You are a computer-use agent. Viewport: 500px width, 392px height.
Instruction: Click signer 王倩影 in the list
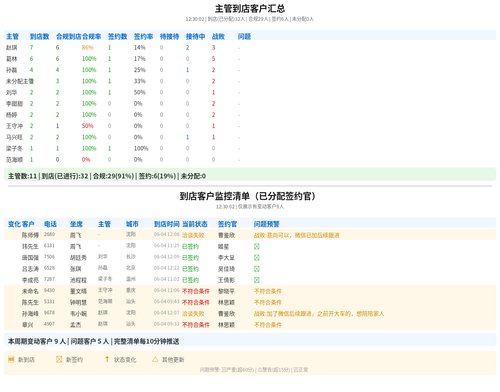click(226, 280)
